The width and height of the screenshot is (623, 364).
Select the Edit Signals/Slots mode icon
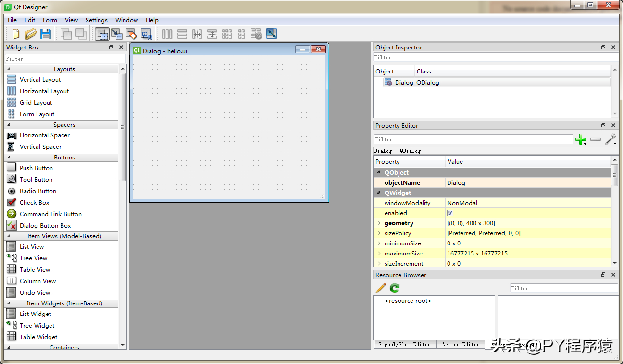point(117,34)
